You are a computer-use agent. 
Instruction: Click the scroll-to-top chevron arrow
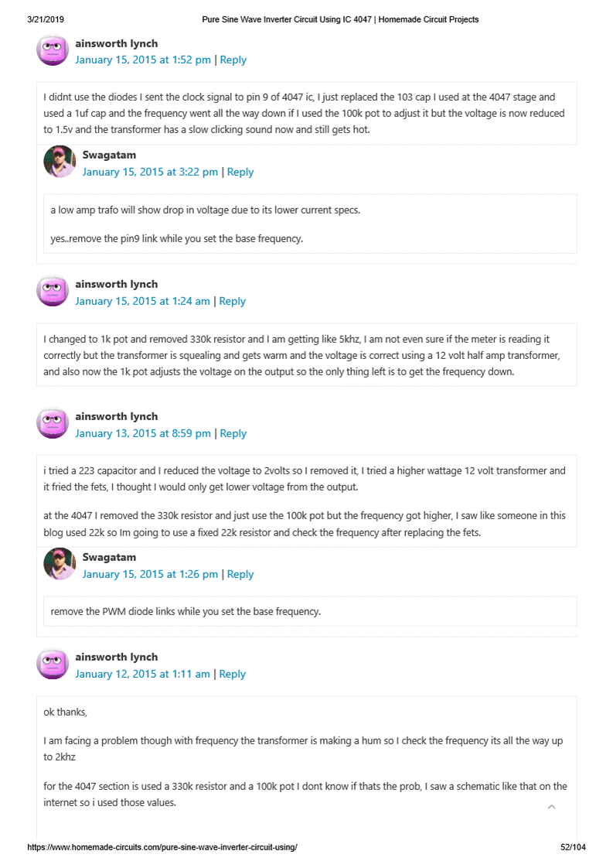[x=551, y=808]
